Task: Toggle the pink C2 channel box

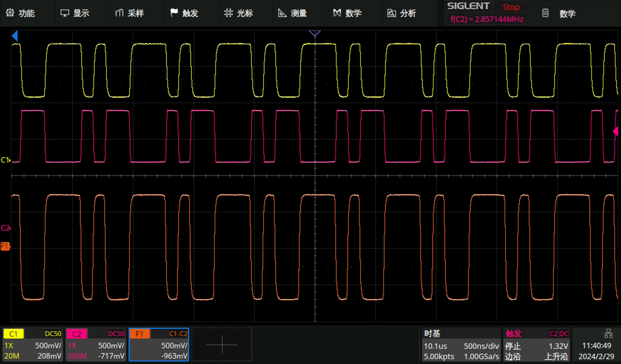Action: click(x=96, y=344)
